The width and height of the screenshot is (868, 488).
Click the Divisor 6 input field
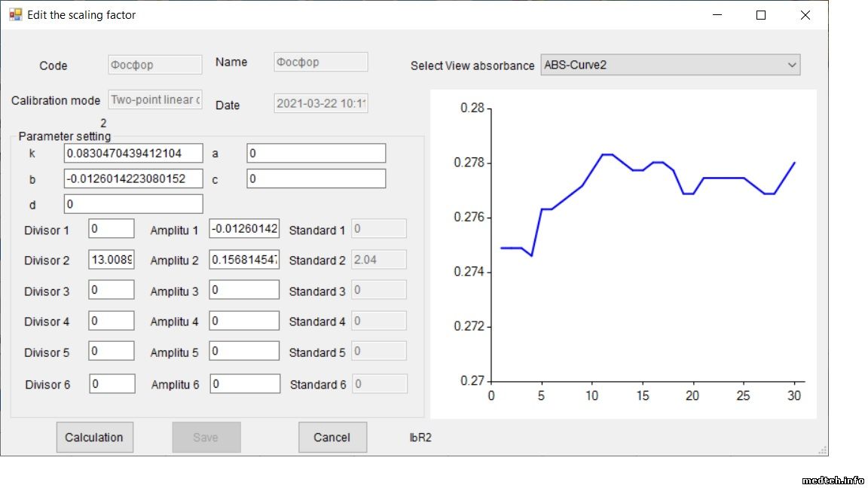pyautogui.click(x=112, y=384)
